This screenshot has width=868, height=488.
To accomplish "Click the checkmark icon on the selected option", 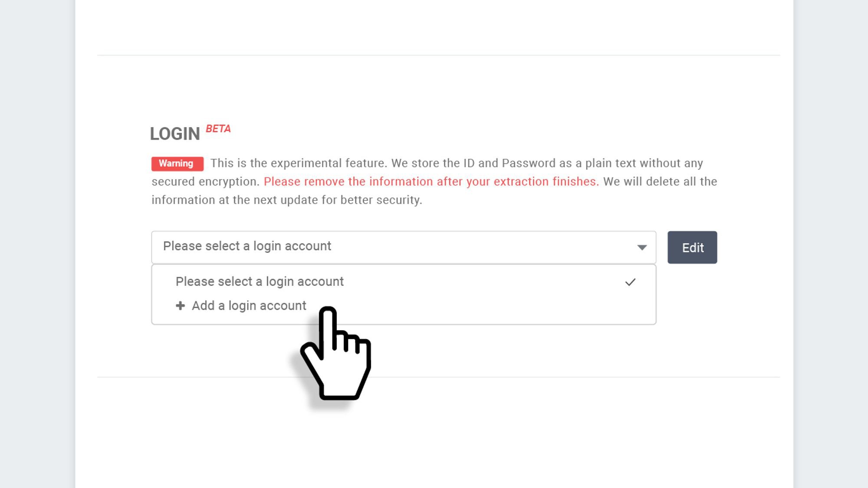I will pyautogui.click(x=630, y=282).
